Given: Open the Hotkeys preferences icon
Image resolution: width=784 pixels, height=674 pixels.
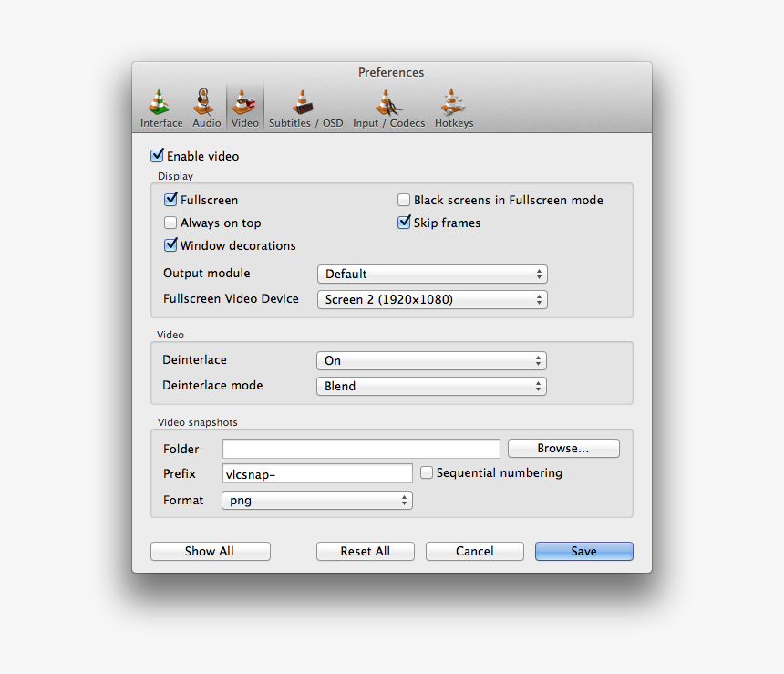Looking at the screenshot, I should pyautogui.click(x=453, y=103).
